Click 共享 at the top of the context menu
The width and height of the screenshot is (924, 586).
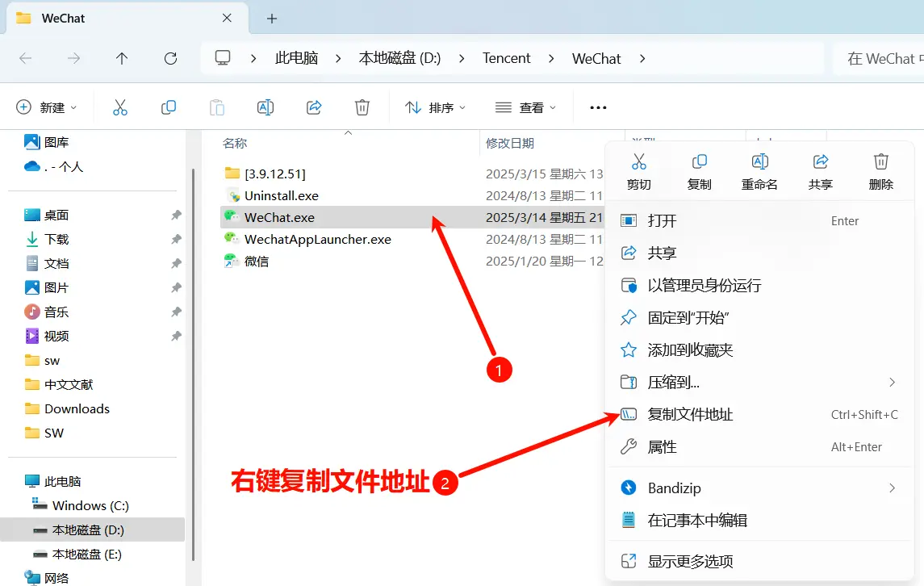coord(820,172)
